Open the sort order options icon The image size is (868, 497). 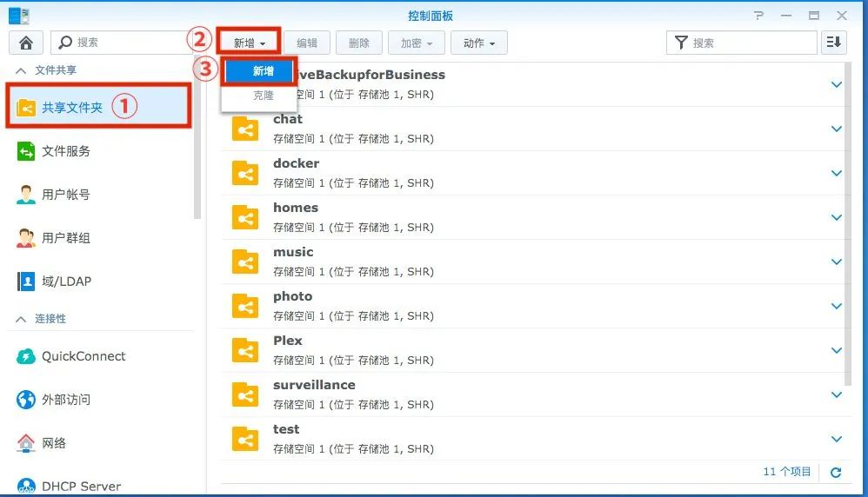(834, 43)
